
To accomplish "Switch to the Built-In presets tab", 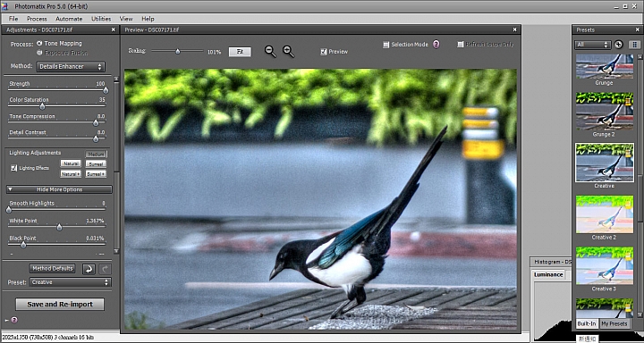I will [587, 323].
